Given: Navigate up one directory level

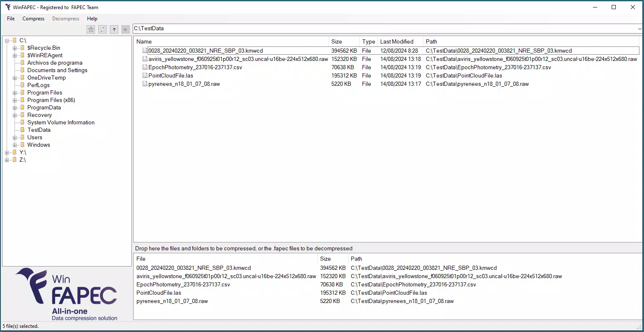Looking at the screenshot, I should 114,29.
